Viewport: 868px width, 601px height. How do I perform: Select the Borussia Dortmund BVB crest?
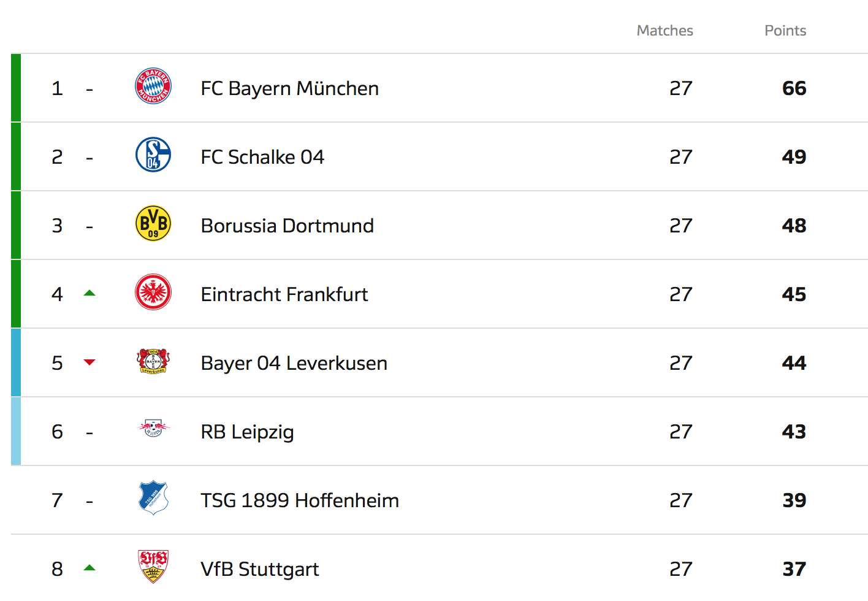153,223
